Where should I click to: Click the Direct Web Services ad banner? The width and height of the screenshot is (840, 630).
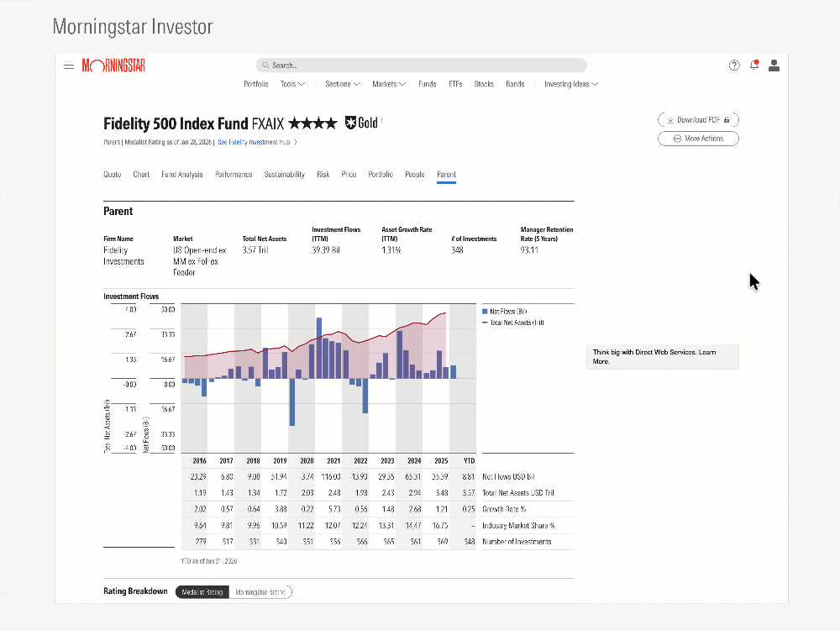click(663, 357)
